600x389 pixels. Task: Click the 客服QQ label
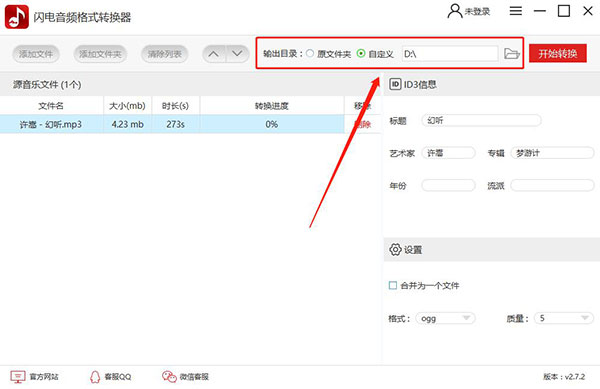tap(118, 377)
